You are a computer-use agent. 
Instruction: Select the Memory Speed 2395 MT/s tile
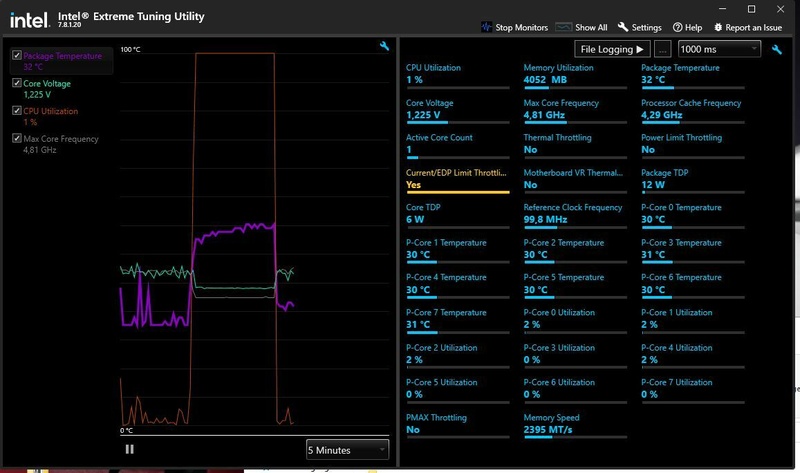(x=574, y=426)
